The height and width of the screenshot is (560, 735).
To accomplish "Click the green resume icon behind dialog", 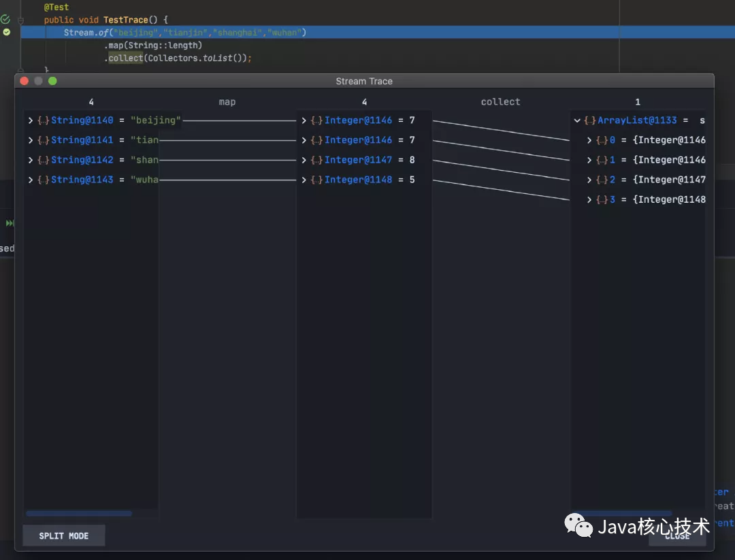I will 10,223.
